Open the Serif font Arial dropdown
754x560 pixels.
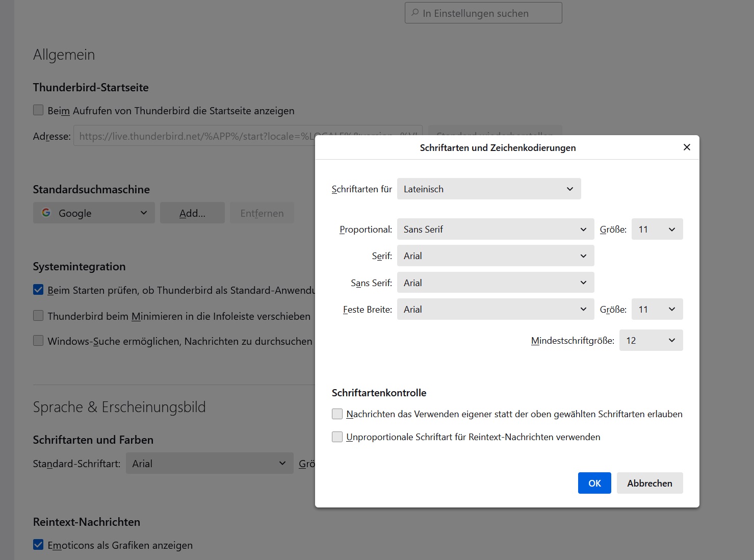click(495, 256)
